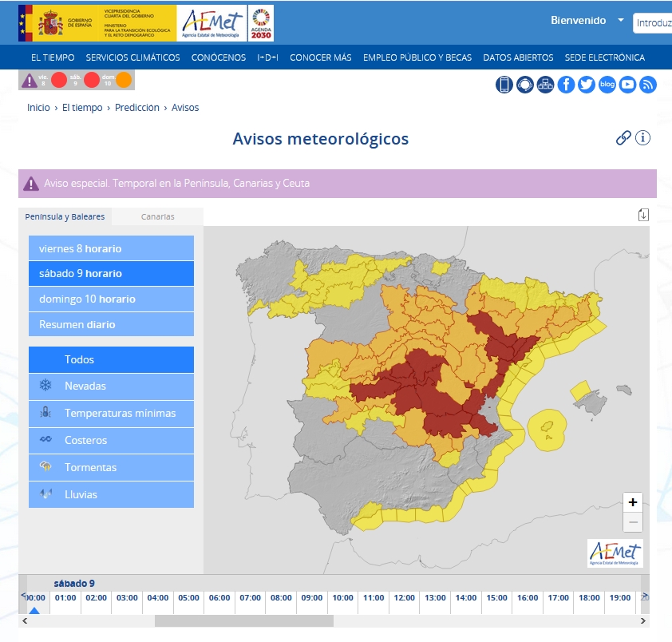This screenshot has height=642, width=672.
Task: Filter warnings by Lluvias
Action: (x=111, y=494)
